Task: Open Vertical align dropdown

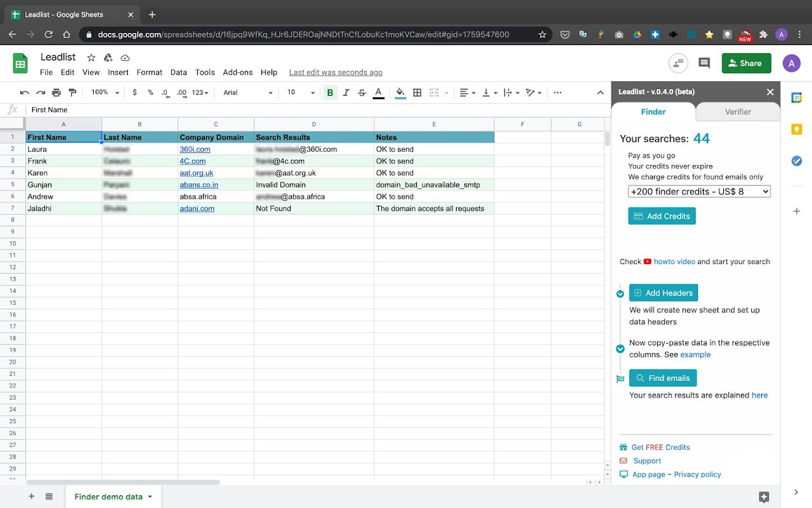Action: coord(490,93)
